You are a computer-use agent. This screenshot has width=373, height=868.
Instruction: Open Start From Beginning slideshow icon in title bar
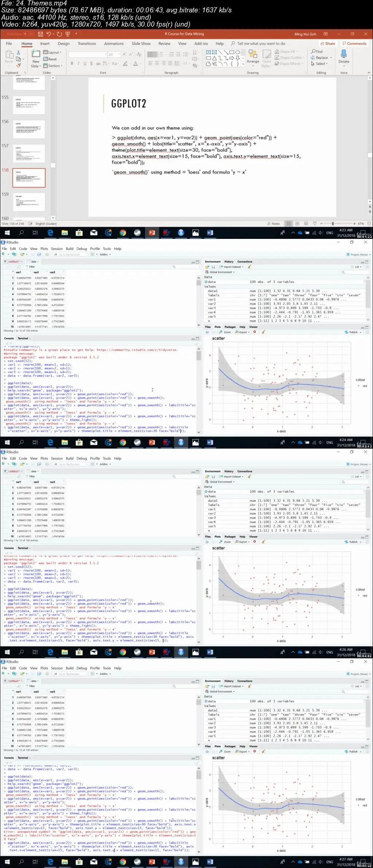(67, 34)
